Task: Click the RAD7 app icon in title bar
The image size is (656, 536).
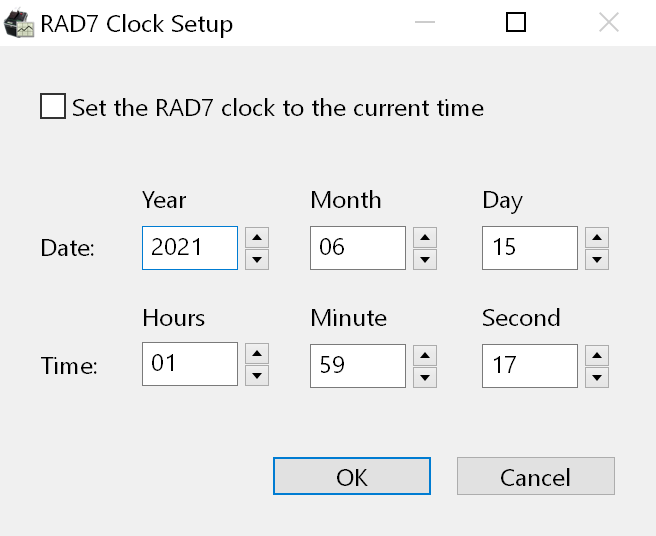Action: (20, 23)
